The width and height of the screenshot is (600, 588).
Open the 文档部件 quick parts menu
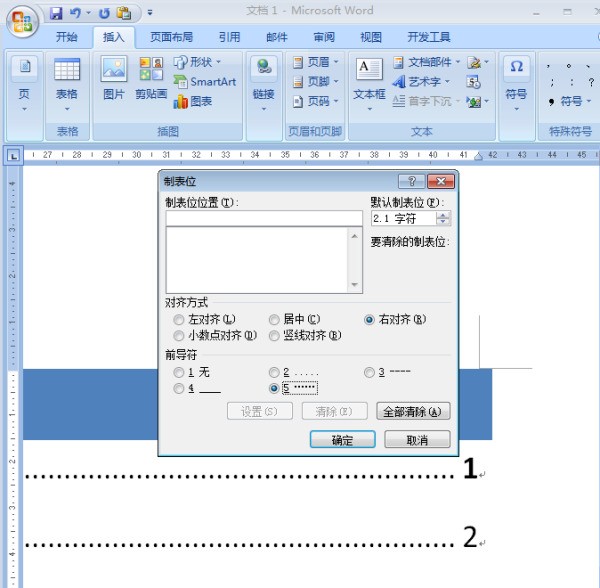(x=427, y=62)
